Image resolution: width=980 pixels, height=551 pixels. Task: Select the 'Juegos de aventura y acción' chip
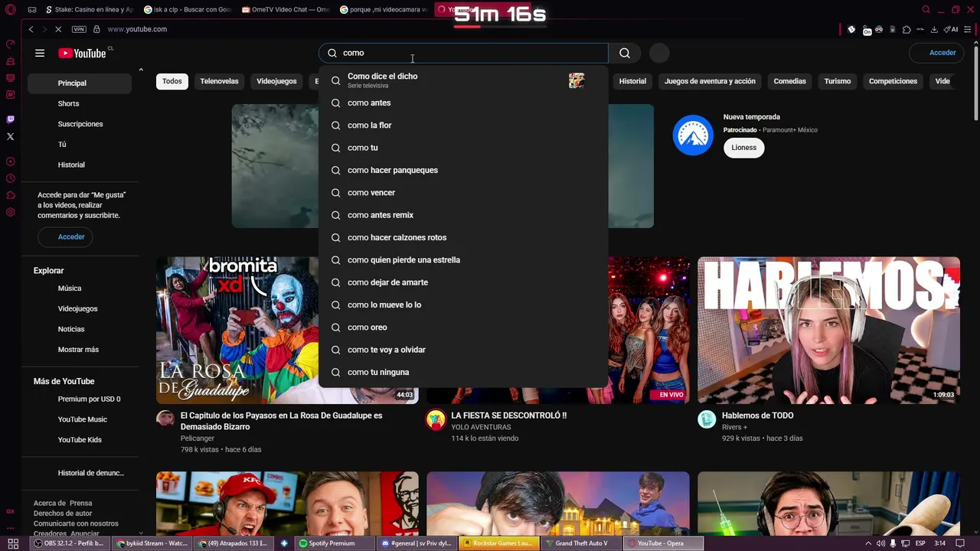(x=710, y=81)
